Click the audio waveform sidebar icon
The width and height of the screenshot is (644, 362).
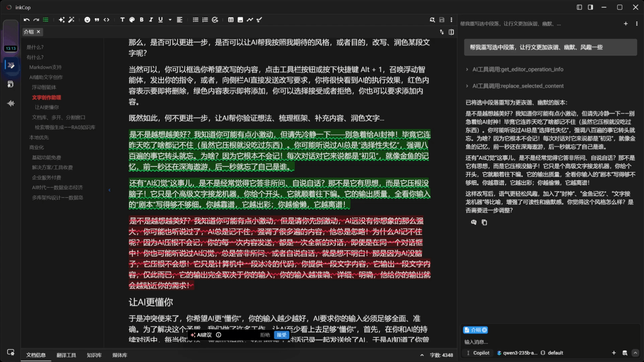click(x=11, y=103)
